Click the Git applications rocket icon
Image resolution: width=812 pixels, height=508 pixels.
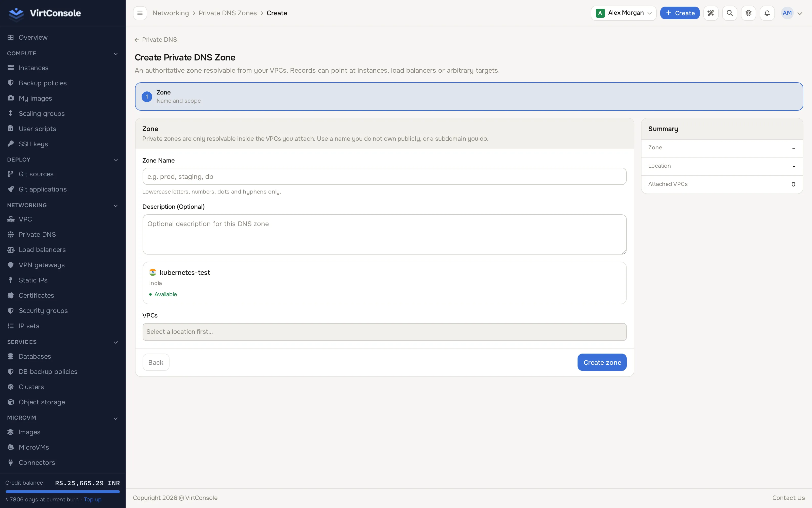[x=11, y=189]
